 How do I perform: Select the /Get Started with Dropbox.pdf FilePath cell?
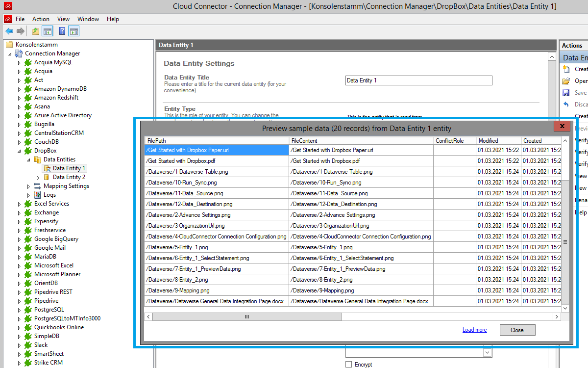216,161
